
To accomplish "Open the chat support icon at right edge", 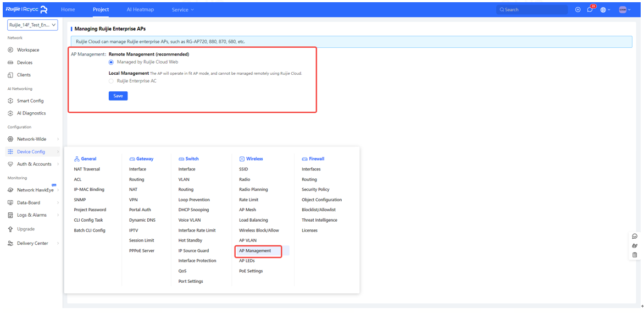I will (635, 237).
